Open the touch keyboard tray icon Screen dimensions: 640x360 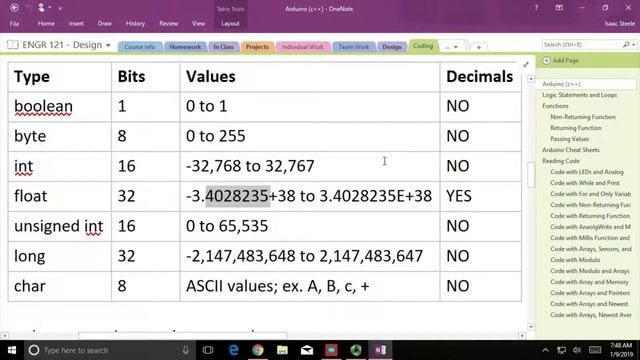(x=595, y=350)
